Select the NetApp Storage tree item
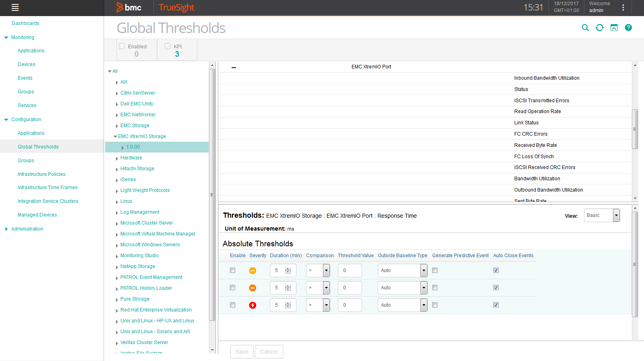Image resolution: width=644 pixels, height=361 pixels. pos(138,266)
